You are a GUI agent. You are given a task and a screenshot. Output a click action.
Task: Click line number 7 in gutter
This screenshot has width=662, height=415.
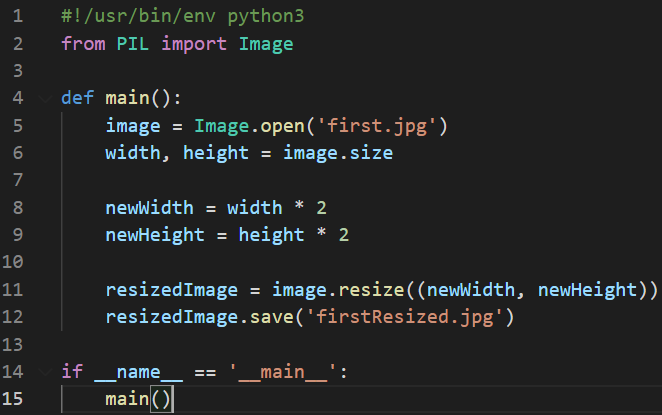tap(18, 180)
